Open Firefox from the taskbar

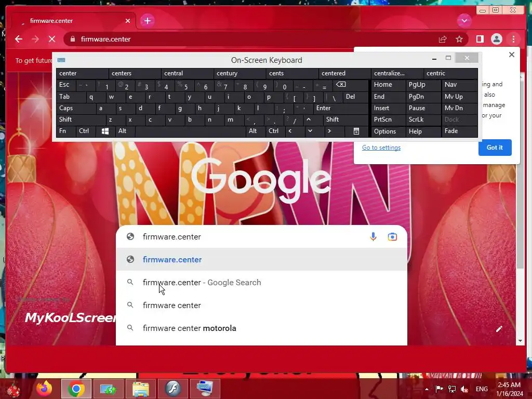click(x=44, y=389)
